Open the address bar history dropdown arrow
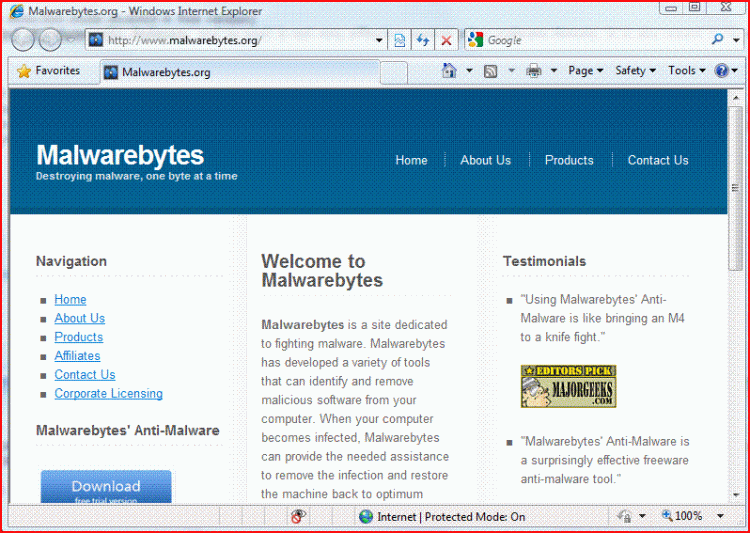The height and width of the screenshot is (533, 750). (379, 41)
